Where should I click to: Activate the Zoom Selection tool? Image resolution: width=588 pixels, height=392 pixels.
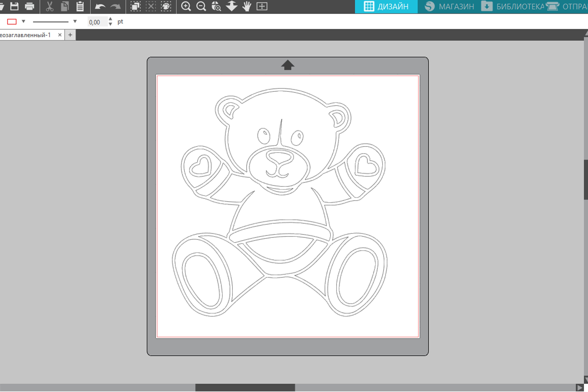point(216,6)
